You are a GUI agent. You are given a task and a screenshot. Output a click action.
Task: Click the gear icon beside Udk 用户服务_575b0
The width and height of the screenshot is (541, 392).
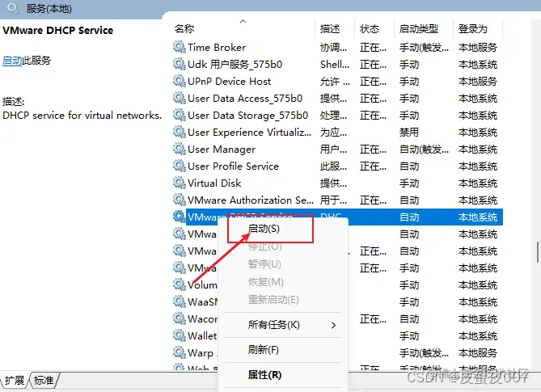click(179, 64)
